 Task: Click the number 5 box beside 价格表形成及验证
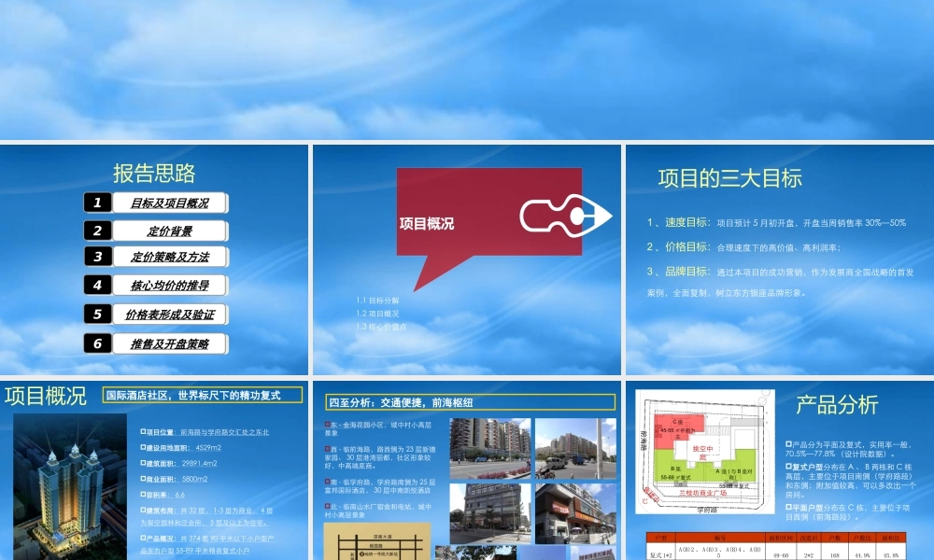coord(97,315)
